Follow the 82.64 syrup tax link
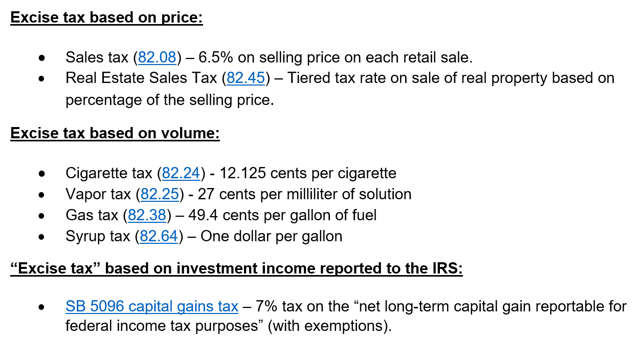This screenshot has height=356, width=644. (159, 236)
